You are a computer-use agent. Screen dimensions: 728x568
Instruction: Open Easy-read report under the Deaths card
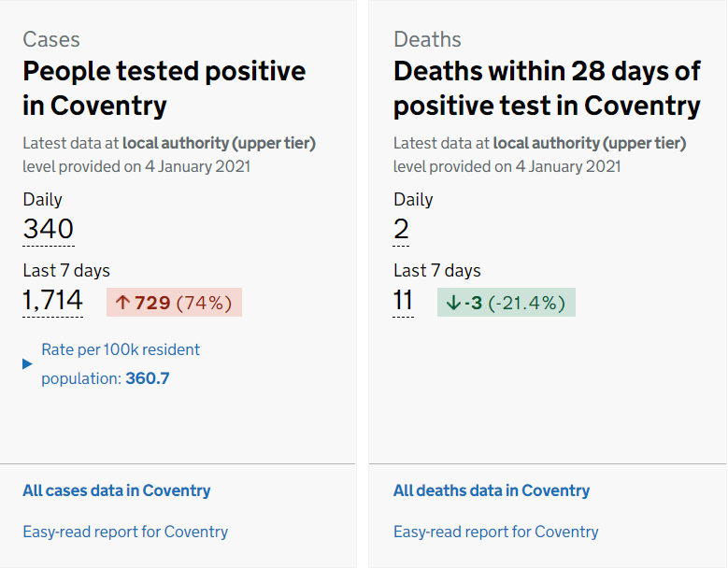[496, 532]
